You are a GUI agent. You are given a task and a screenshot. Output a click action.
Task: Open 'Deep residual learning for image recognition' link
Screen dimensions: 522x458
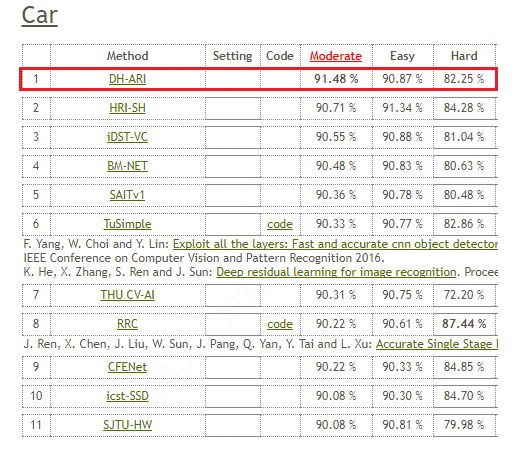coord(336,272)
